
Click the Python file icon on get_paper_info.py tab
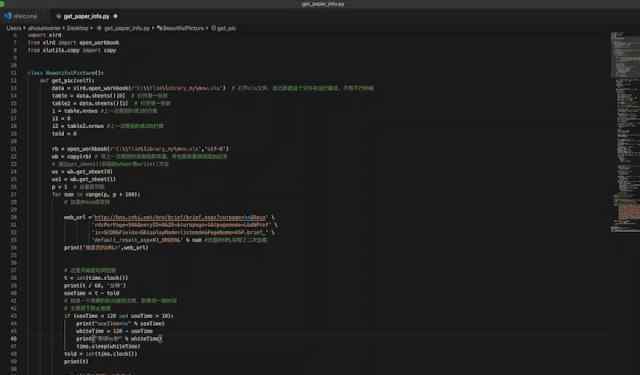point(58,17)
